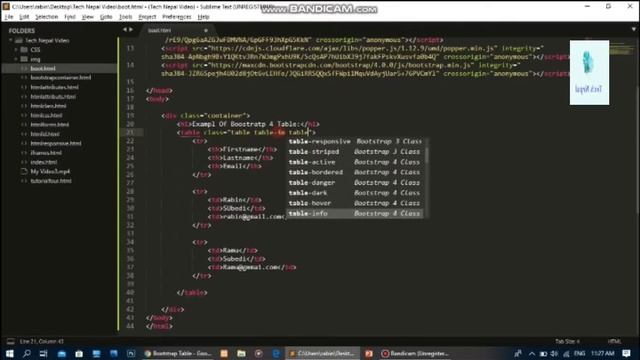This screenshot has width=640, height=360.
Task: Open the File menu
Action: tap(9, 17)
